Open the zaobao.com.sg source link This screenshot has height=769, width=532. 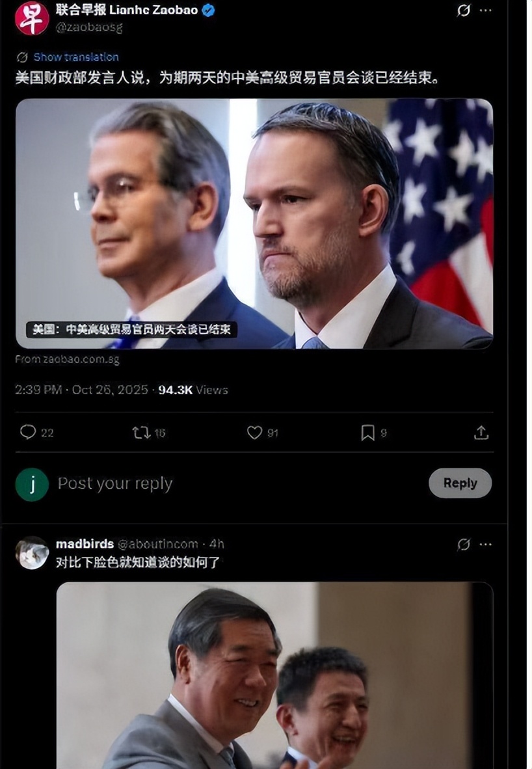click(68, 359)
